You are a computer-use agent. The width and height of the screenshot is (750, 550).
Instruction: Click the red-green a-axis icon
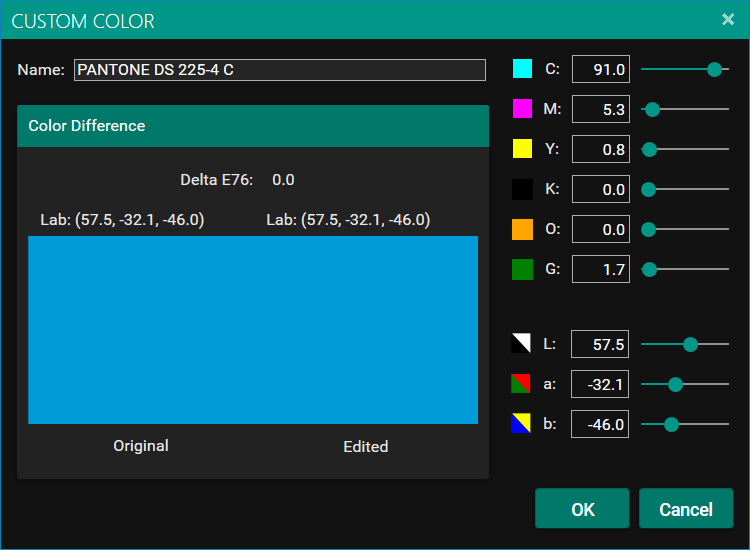click(x=522, y=384)
